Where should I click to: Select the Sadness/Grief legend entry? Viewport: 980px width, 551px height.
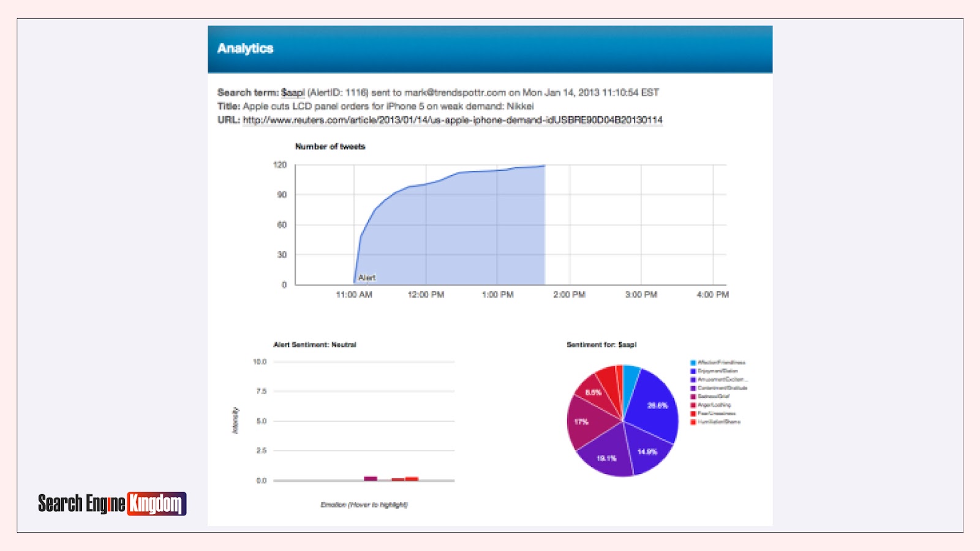pyautogui.click(x=710, y=396)
